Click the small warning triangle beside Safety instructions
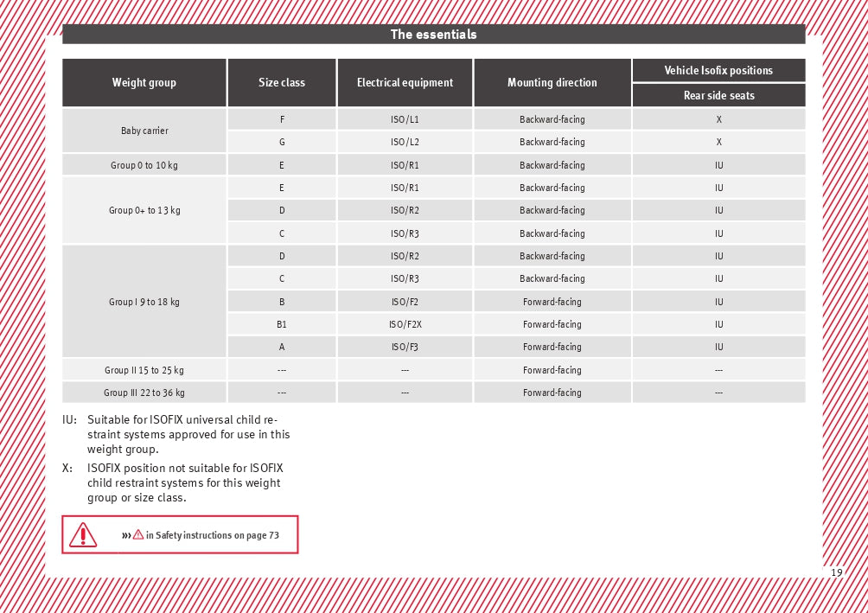This screenshot has height=613, width=868. 138,535
